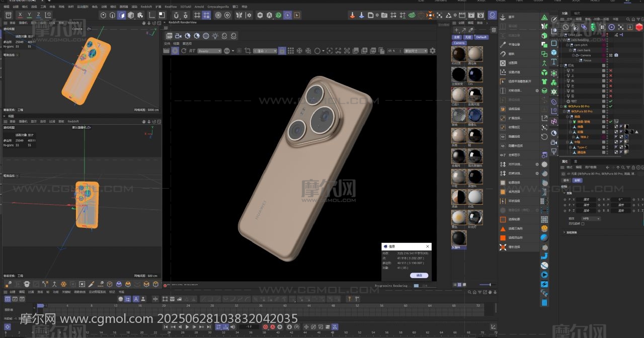This screenshot has width=644, height=338.
Task: Toggle the RT mode icon in RenderView
Action: pyautogui.click(x=192, y=51)
